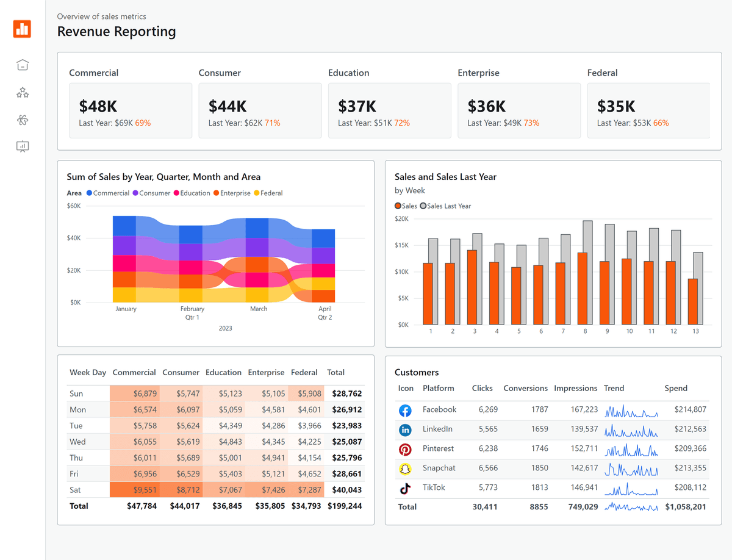Click the Facebook icon in Customers table
The width and height of the screenshot is (732, 560).
[x=405, y=410]
